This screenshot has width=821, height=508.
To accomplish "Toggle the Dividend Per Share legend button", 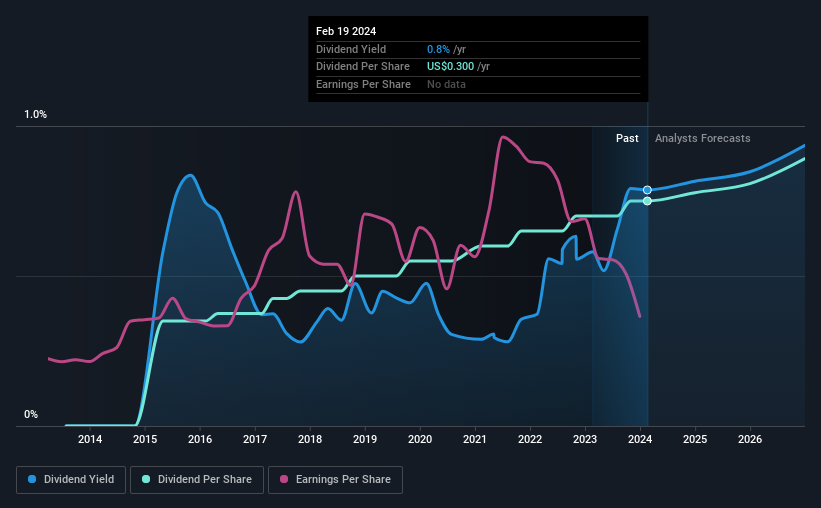I will pyautogui.click(x=197, y=480).
